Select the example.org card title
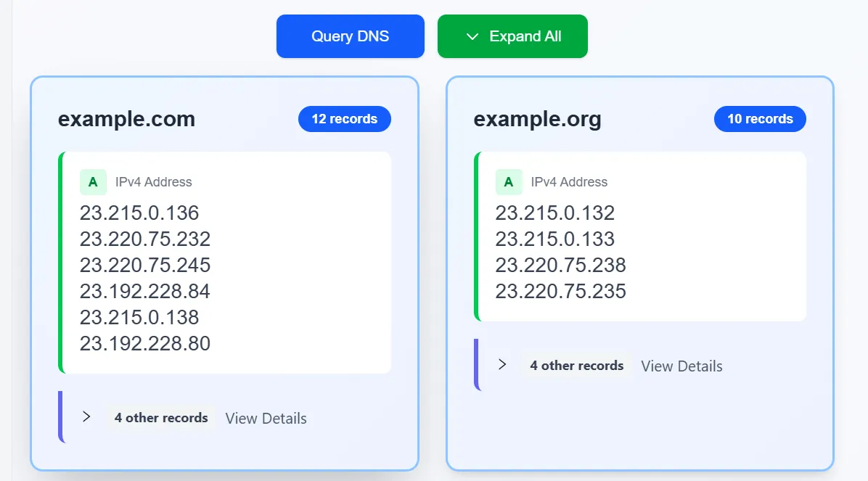868x481 pixels. pos(537,118)
